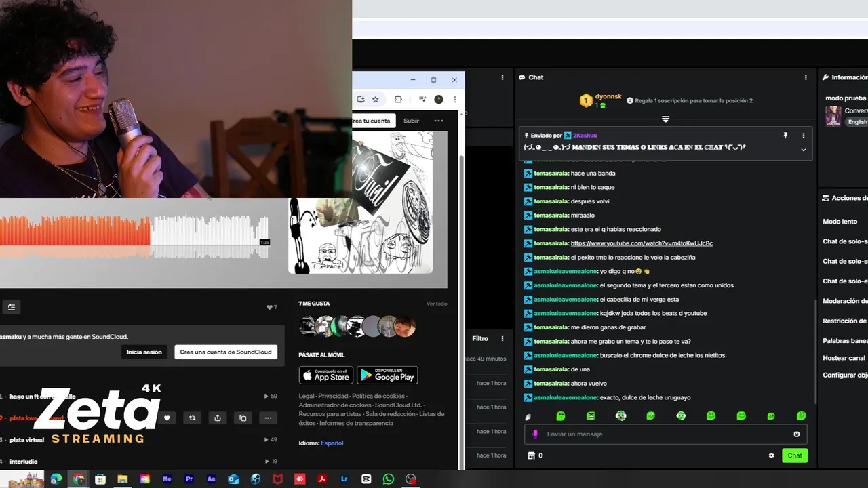Select the Subir tab in SoundCloud
The image size is (868, 488).
411,121
